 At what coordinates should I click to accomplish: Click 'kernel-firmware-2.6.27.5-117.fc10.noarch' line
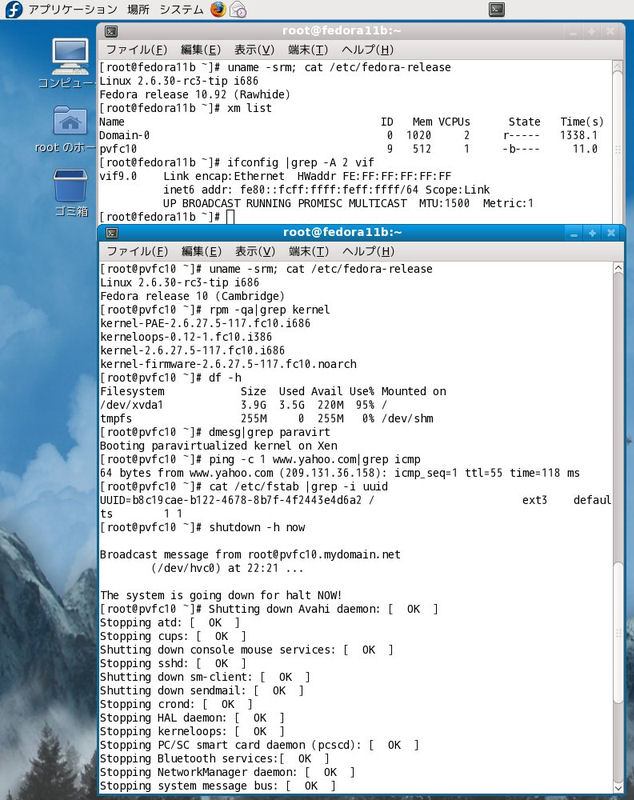pyautogui.click(x=228, y=364)
